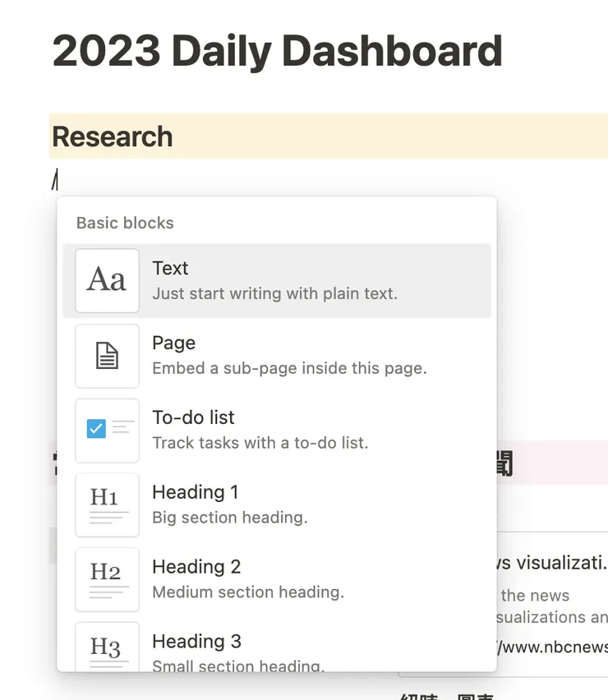Select the "Text" label in block menu
This screenshot has width=608, height=700.
point(170,269)
